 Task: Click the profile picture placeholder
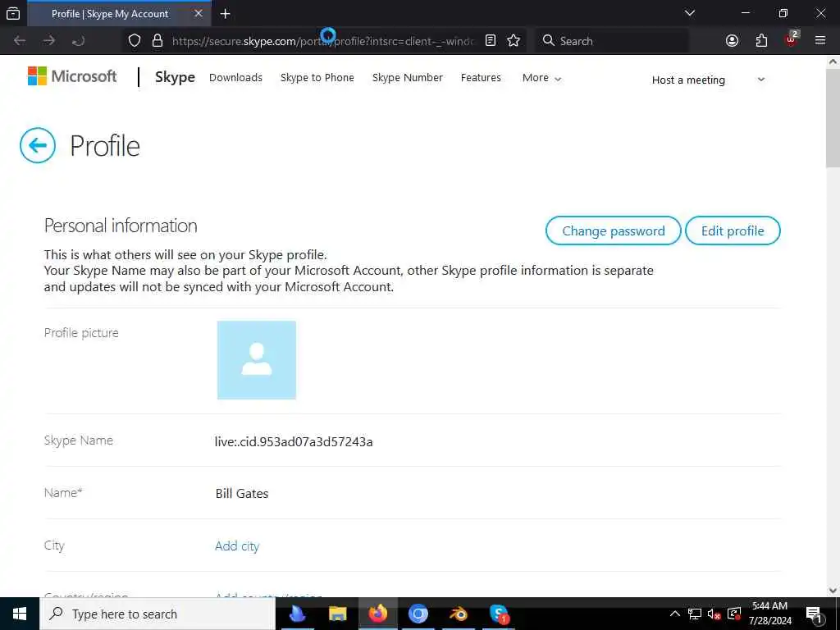coord(257,360)
